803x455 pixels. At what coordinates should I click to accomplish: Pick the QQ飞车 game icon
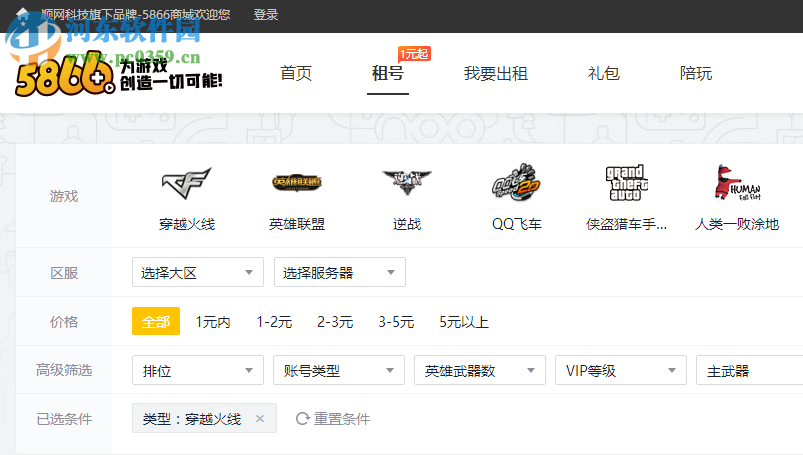coord(516,182)
